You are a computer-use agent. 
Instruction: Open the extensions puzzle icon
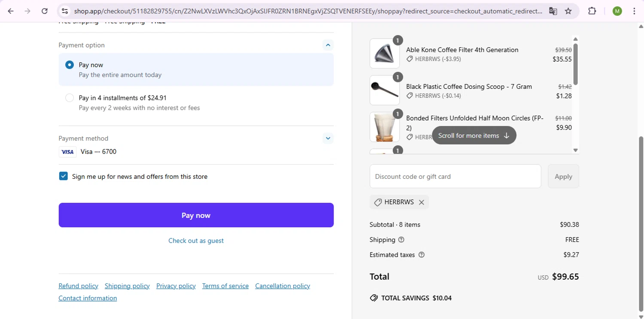pyautogui.click(x=592, y=11)
